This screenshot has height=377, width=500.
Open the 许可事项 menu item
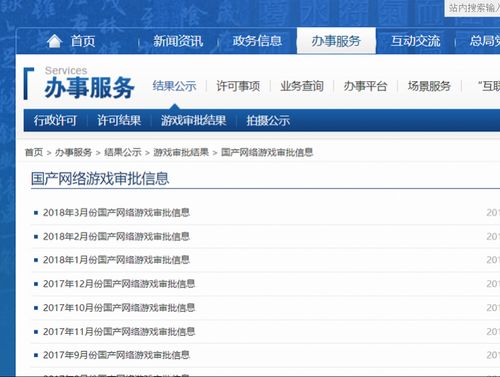tap(238, 86)
